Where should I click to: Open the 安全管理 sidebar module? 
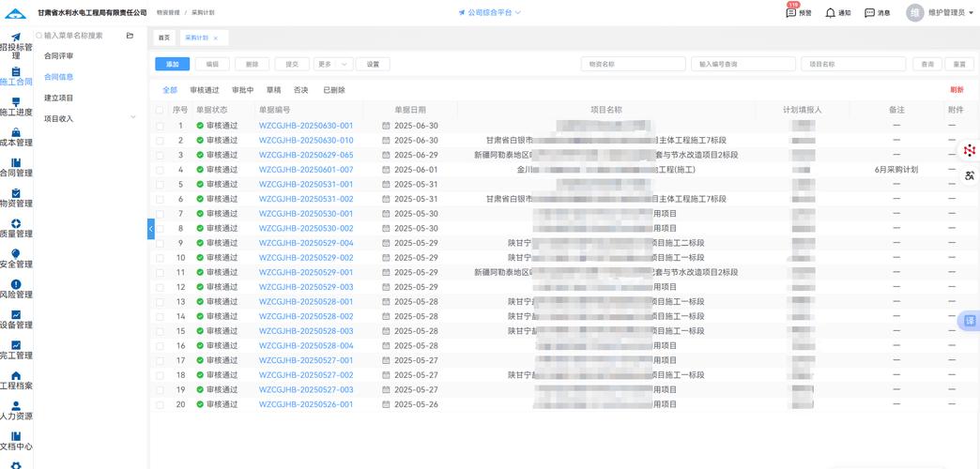point(16,259)
